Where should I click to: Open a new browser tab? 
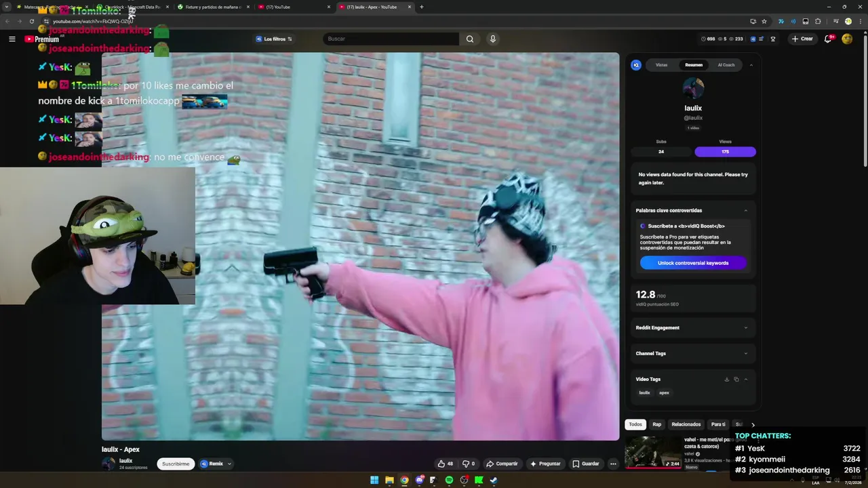pos(422,7)
